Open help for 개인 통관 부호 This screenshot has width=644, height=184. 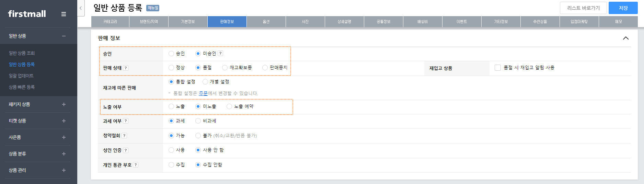[136, 165]
